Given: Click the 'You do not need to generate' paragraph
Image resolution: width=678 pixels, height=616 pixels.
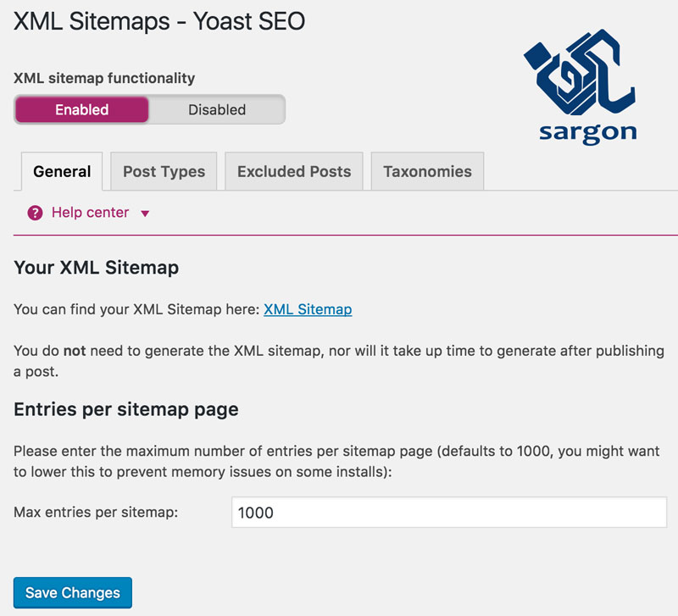Looking at the screenshot, I should coord(338,361).
